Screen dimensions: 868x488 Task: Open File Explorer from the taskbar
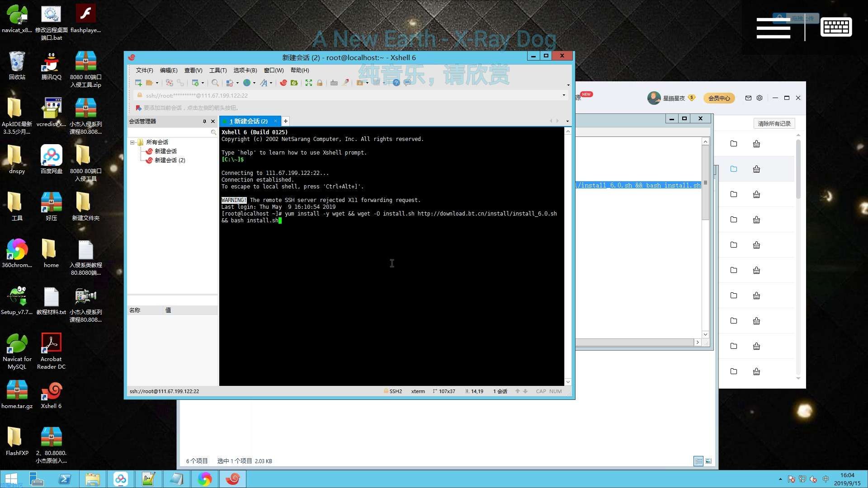(x=93, y=479)
